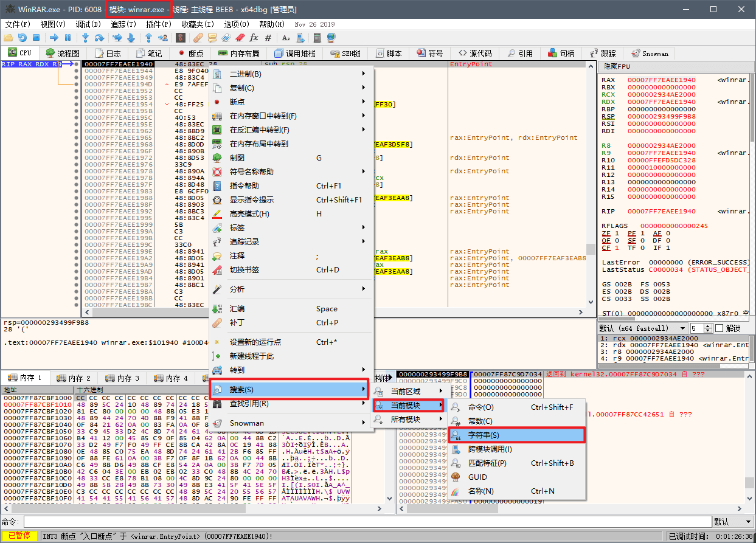
Task: Select GUID menu entry
Action: (x=517, y=477)
